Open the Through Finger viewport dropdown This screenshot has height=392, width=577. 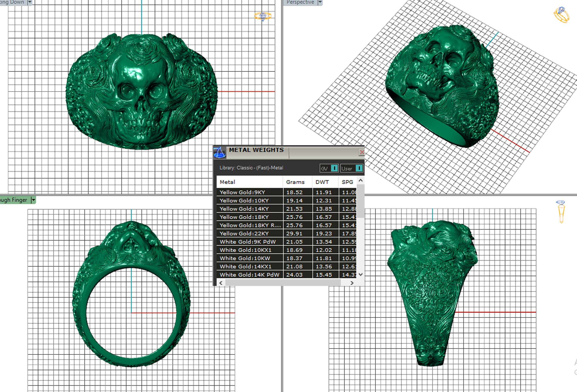point(33,200)
